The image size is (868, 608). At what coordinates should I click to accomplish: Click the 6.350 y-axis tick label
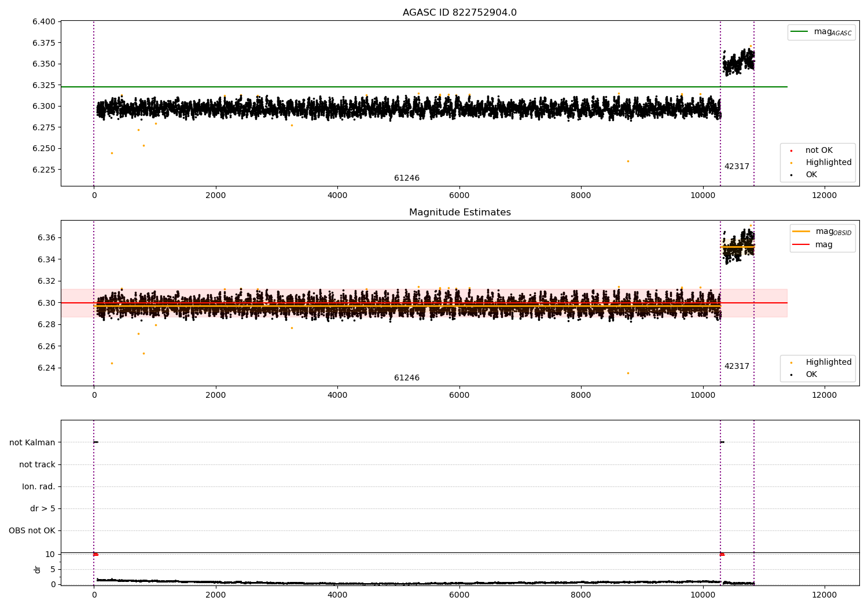[44, 64]
